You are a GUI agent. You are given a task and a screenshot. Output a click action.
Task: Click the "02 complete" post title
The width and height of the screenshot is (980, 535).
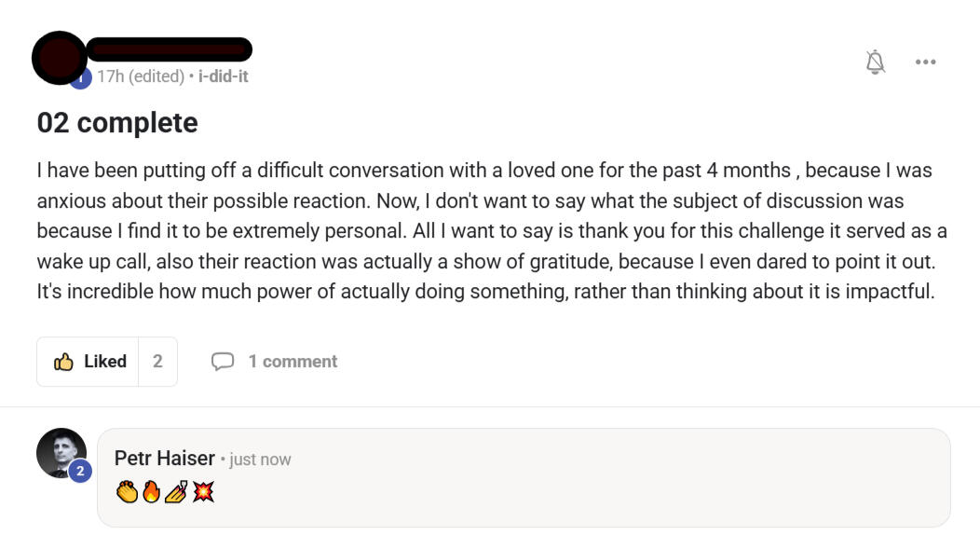click(x=117, y=123)
